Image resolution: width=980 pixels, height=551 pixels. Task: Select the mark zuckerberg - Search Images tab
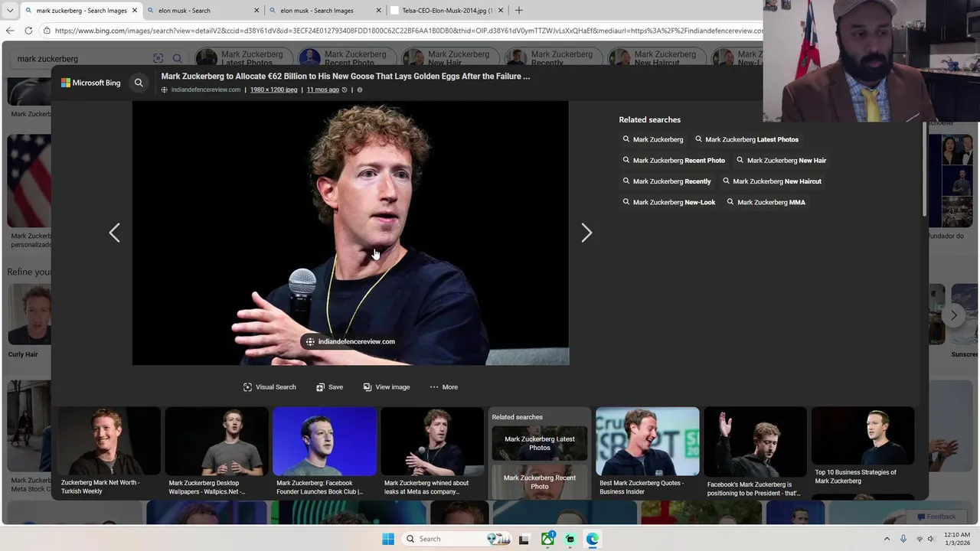coord(82,11)
